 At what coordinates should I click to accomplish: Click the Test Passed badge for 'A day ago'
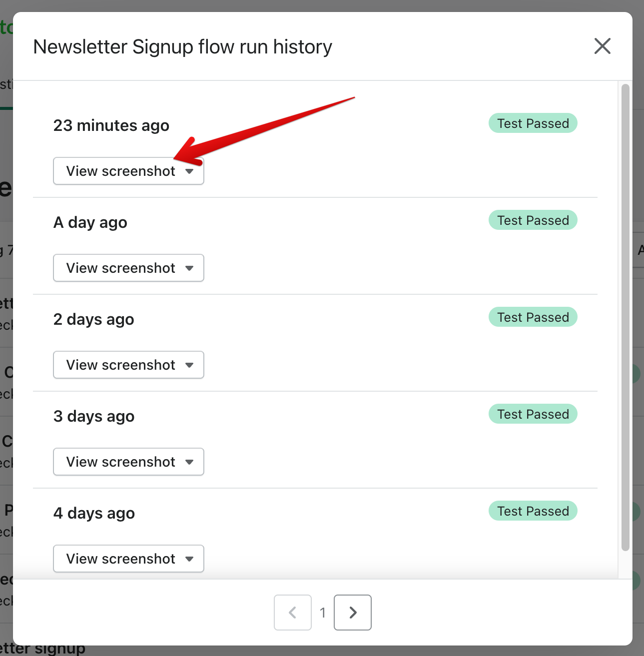pyautogui.click(x=533, y=220)
